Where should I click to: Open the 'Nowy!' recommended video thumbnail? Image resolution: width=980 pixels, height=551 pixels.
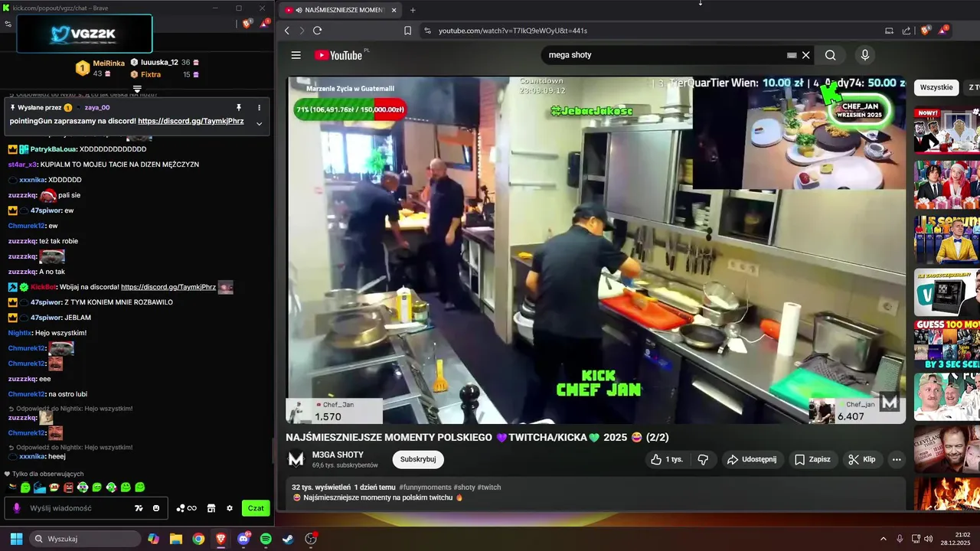click(946, 131)
